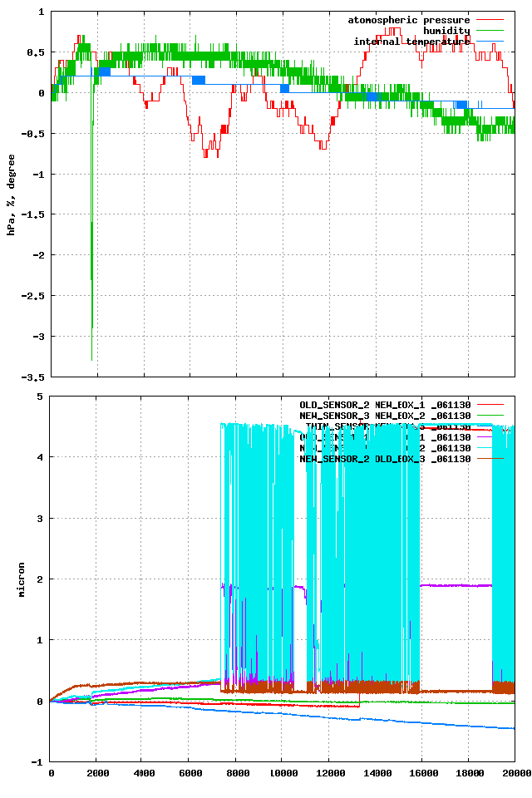Click bottom chart y-axis tick 3
The image size is (532, 798).
pyautogui.click(x=41, y=518)
